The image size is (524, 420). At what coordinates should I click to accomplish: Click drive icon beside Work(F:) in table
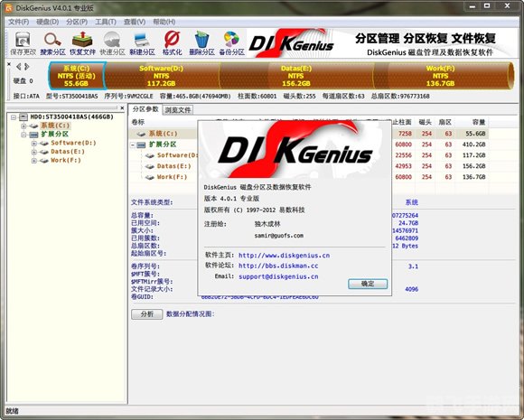(150, 177)
